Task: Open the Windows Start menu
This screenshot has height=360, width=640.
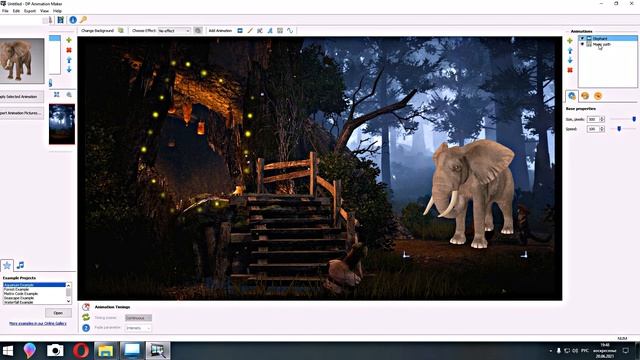Action: 8,351
